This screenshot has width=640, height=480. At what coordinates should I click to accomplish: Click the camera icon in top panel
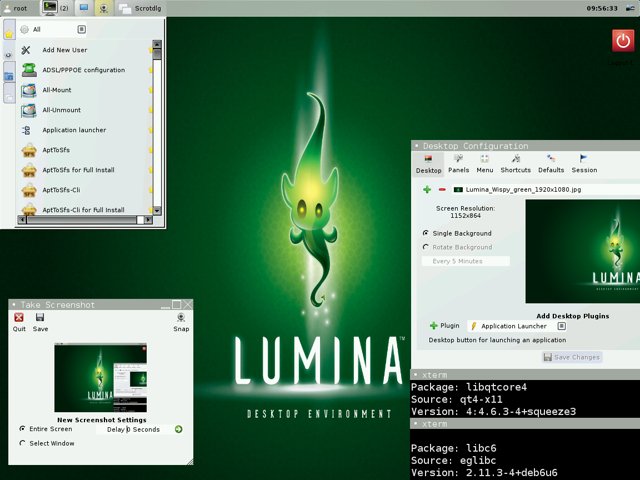(x=104, y=8)
